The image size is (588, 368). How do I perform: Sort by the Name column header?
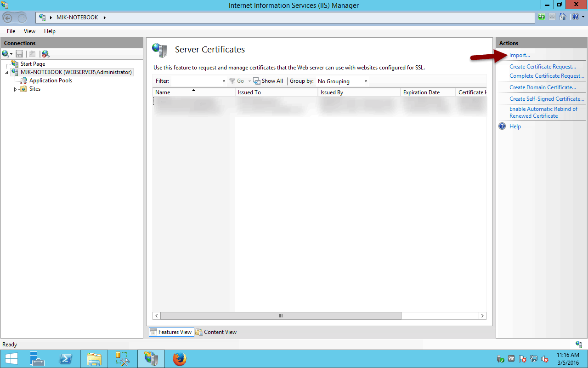click(x=193, y=92)
